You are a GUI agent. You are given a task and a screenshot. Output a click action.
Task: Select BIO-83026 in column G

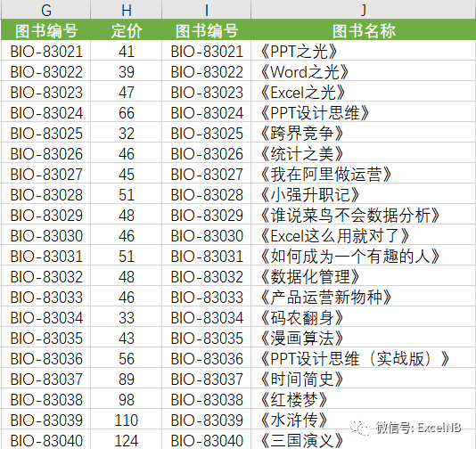click(45, 153)
